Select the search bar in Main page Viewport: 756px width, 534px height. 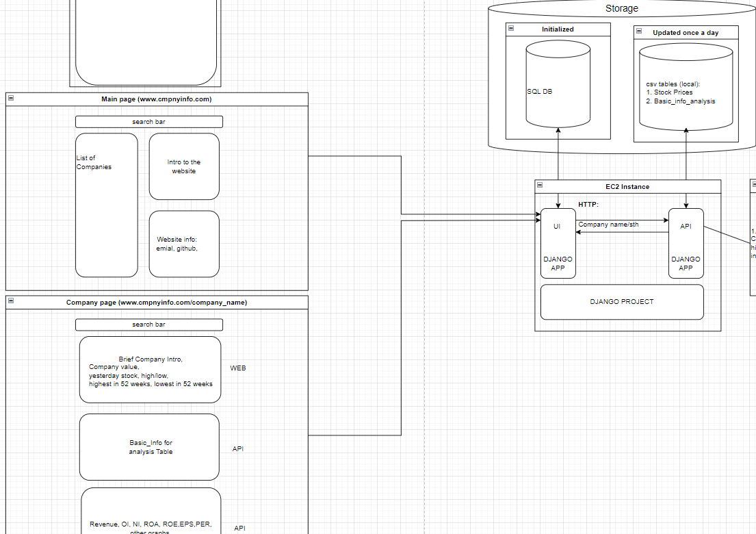coord(149,122)
